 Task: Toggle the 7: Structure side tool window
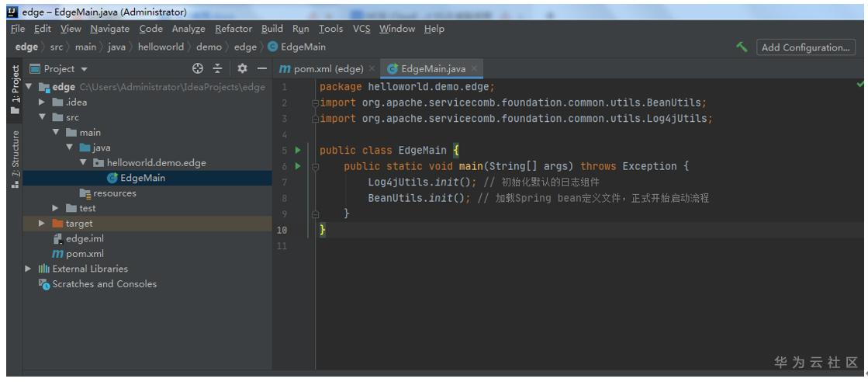[x=15, y=158]
